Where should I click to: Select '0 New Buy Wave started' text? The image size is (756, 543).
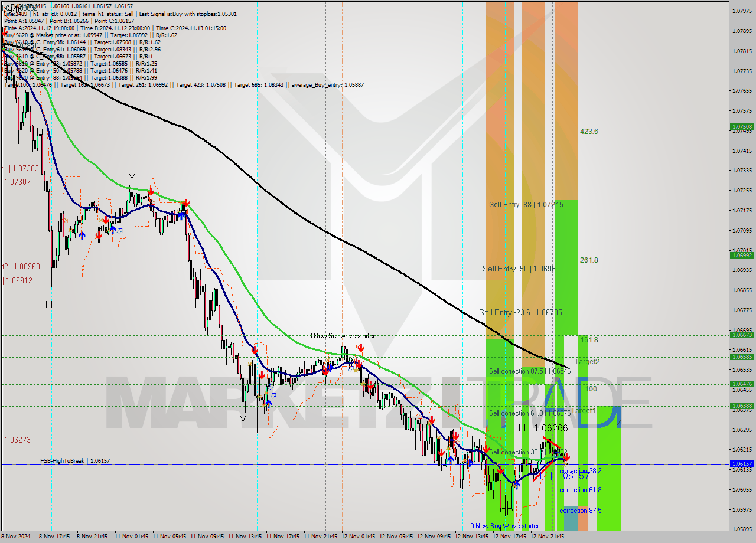pyautogui.click(x=505, y=526)
